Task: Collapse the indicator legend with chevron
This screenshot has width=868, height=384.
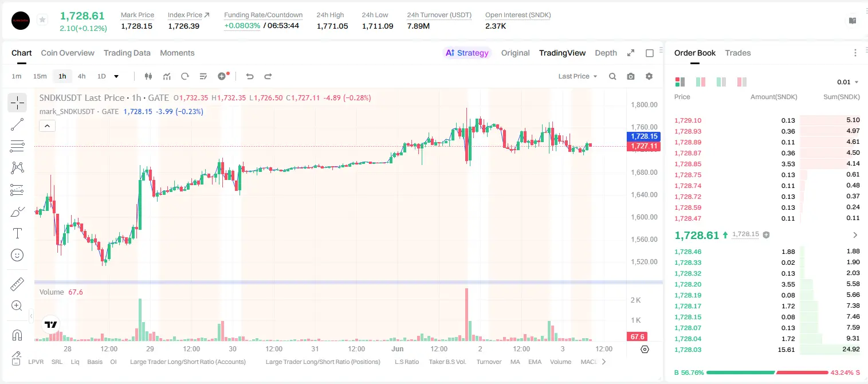Action: pyautogui.click(x=47, y=126)
